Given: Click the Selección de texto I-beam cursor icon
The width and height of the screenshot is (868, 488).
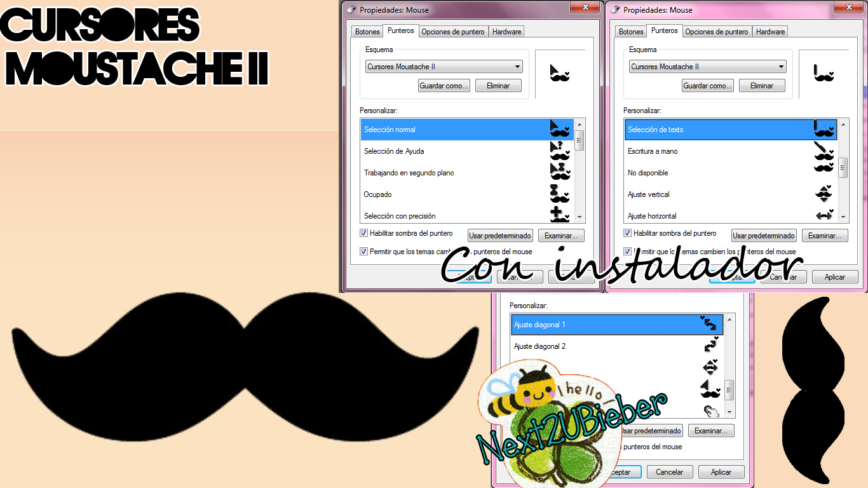Looking at the screenshot, I should point(823,129).
